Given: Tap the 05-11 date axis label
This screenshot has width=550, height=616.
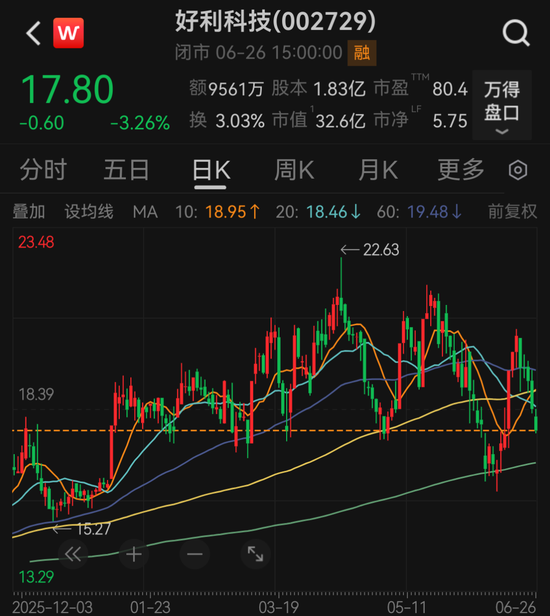Looking at the screenshot, I should pyautogui.click(x=407, y=607).
